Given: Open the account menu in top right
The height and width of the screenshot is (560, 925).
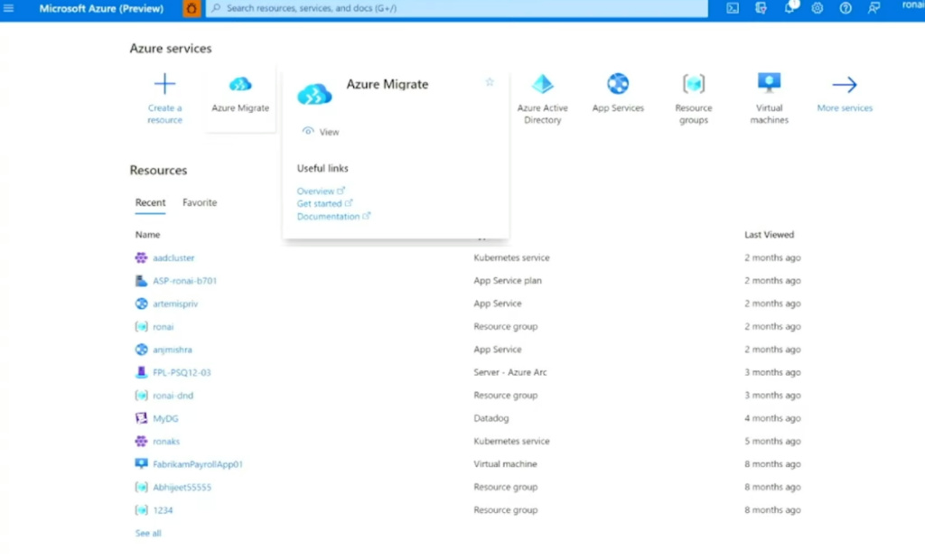Looking at the screenshot, I should pos(912,6).
